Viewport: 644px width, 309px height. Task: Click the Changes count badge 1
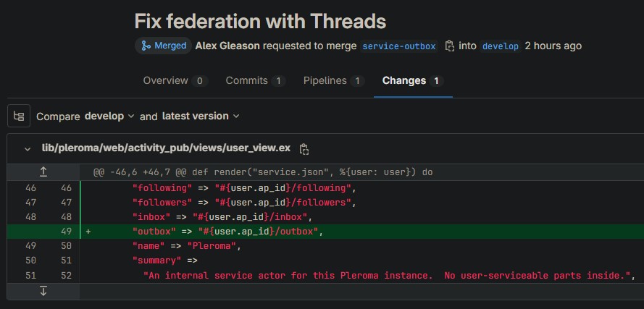[x=436, y=81]
